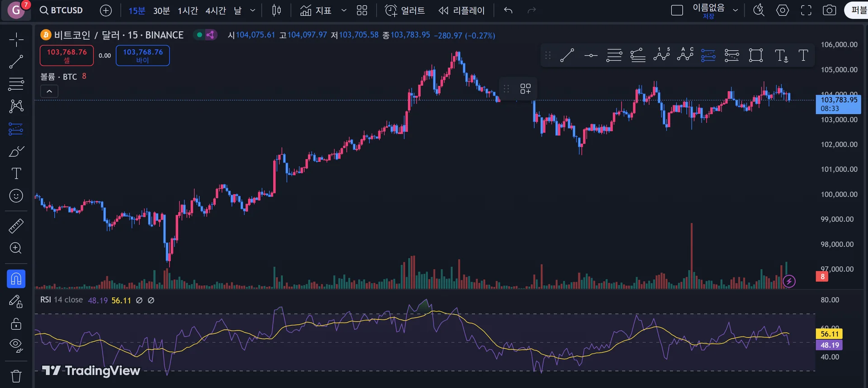
Task: Open the indicator favorites dropdown arrow
Action: pyautogui.click(x=344, y=10)
